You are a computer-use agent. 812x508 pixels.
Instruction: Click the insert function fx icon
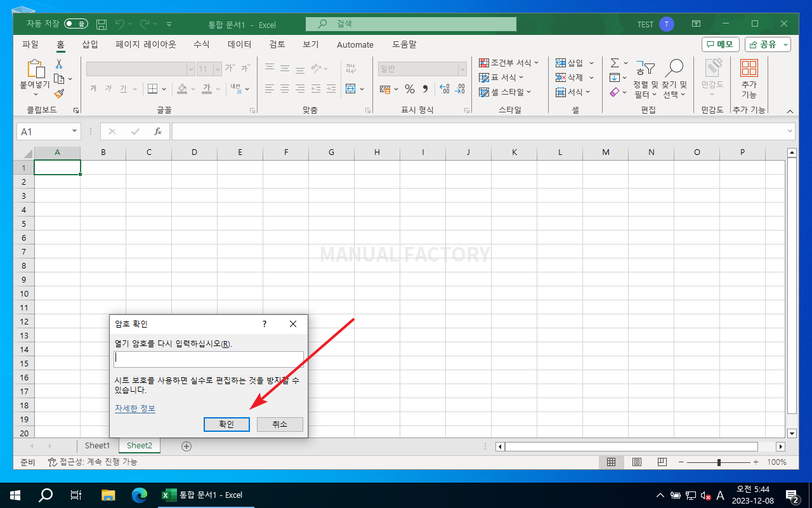158,131
